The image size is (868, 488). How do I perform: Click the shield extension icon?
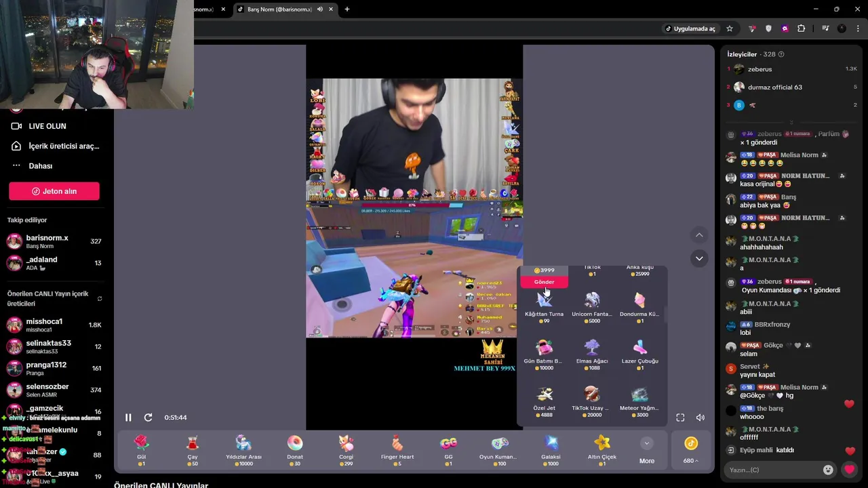coord(768,28)
